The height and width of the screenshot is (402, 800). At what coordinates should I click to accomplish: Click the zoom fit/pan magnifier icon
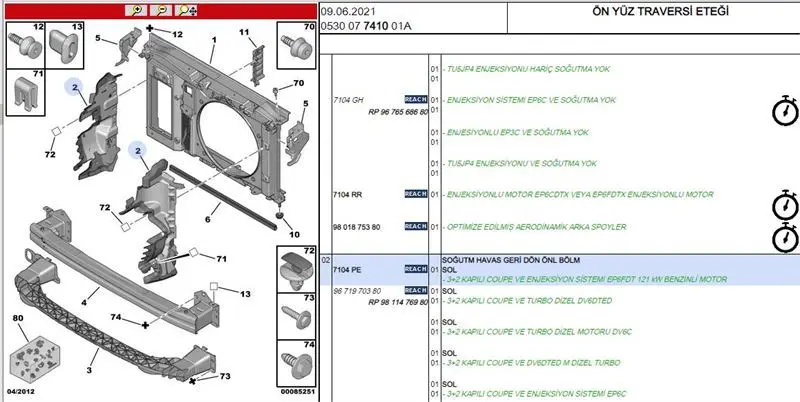[186, 10]
